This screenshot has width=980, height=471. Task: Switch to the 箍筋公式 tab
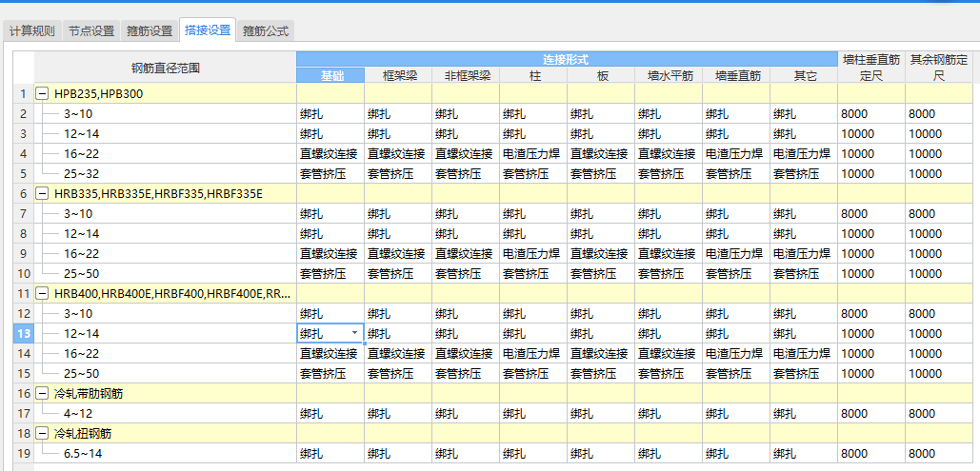pos(266,30)
